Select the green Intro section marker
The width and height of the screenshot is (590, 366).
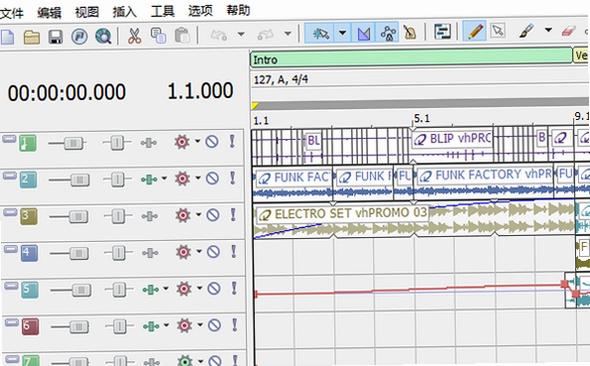click(411, 59)
